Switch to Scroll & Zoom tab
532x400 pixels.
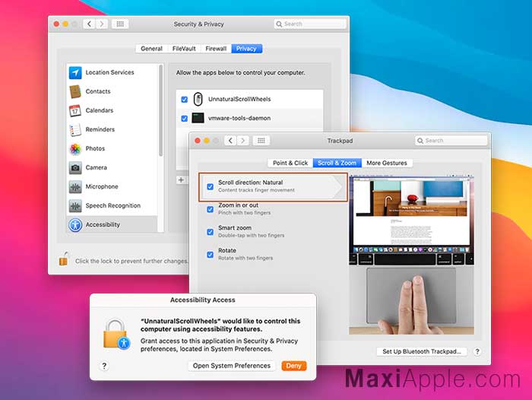[337, 163]
